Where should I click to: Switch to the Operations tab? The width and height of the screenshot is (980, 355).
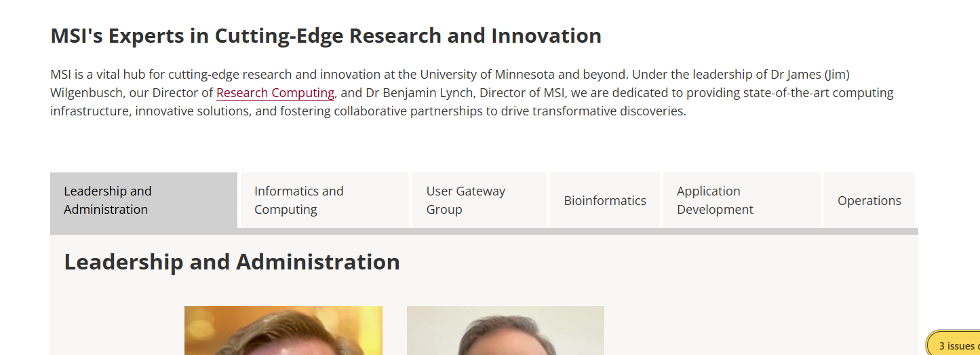click(x=869, y=200)
